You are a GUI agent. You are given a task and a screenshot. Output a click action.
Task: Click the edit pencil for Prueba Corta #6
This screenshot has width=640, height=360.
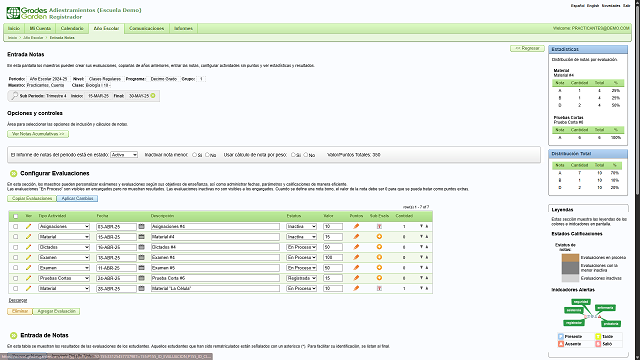28,278
